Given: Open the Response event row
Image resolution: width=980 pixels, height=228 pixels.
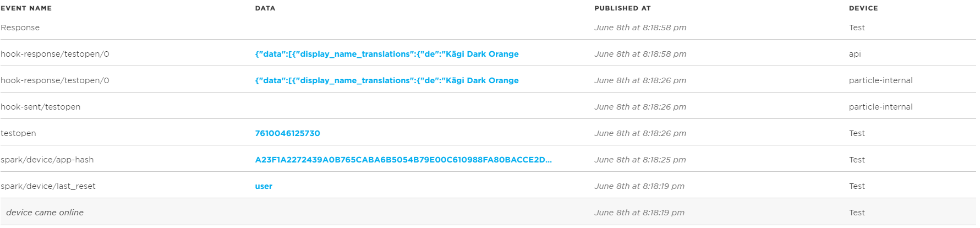Looking at the screenshot, I should click(x=488, y=28).
